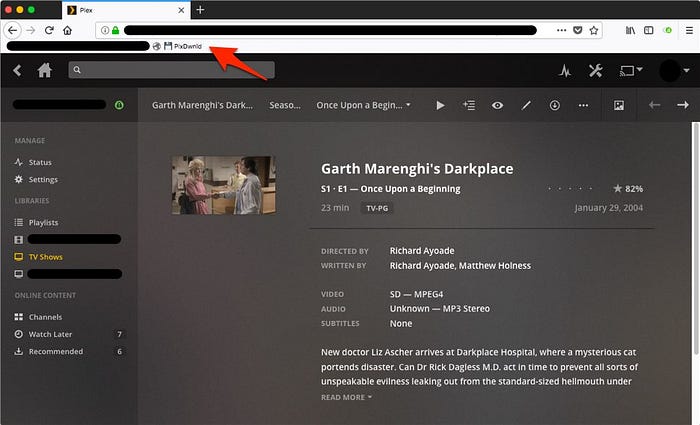Screen dimensions: 700x425
Task: Open the browser home page icon
Action: 67,30
